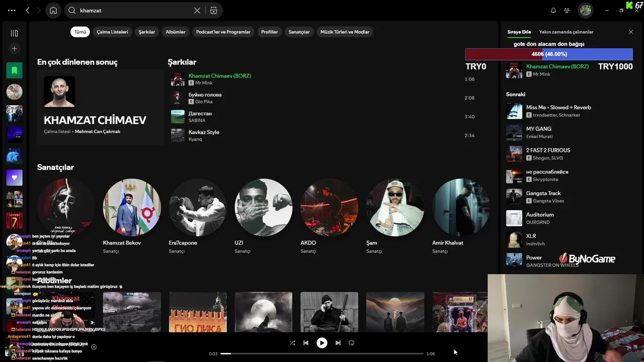Switch to Yakın zamanda çalınanlar tab
Viewport: 644px width, 362px height.
click(x=567, y=32)
